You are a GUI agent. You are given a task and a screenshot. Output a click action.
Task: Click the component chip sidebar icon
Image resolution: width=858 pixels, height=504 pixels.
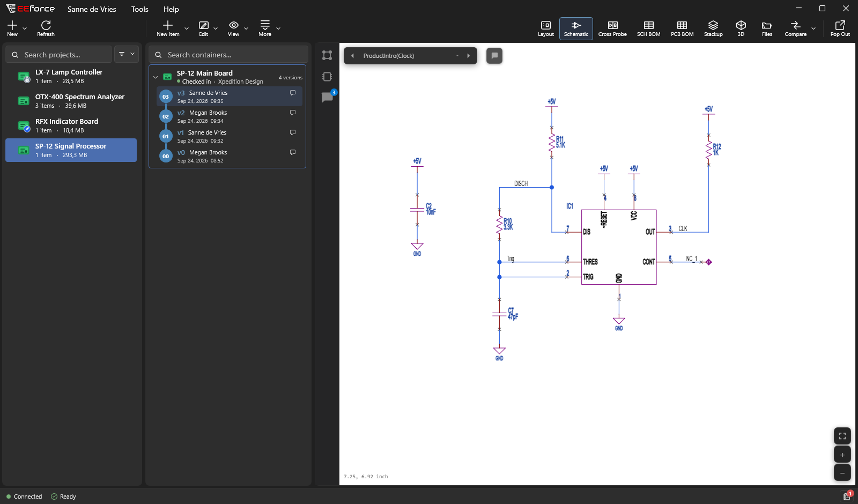pyautogui.click(x=327, y=77)
